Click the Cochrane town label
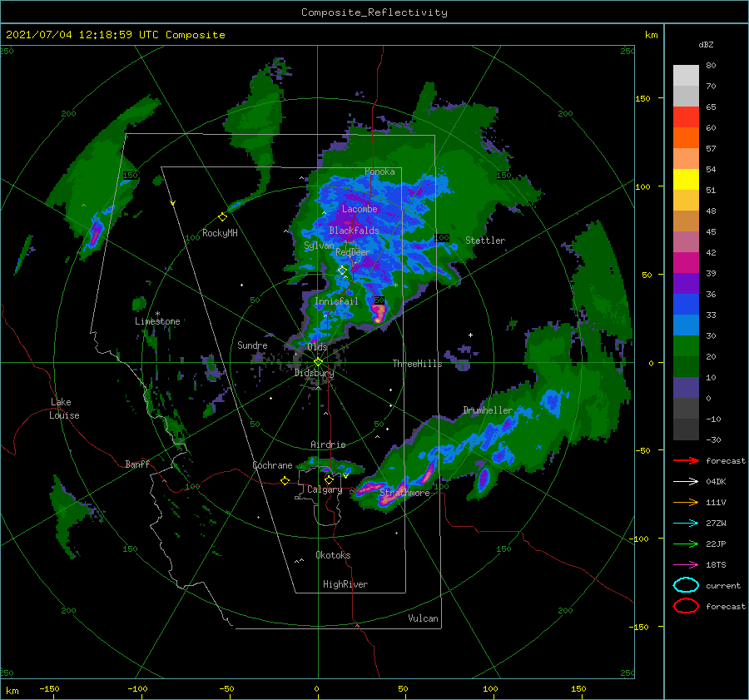The width and height of the screenshot is (749, 700). coord(272,465)
